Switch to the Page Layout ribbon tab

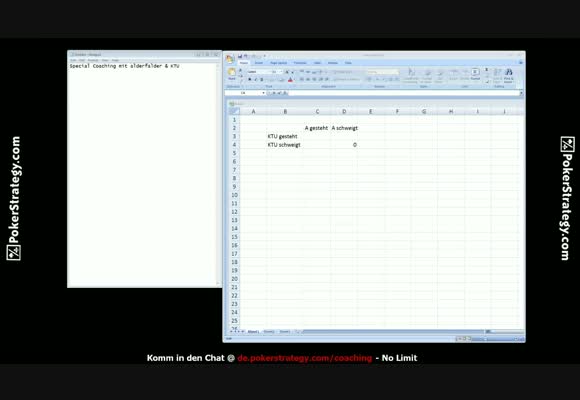coord(278,63)
